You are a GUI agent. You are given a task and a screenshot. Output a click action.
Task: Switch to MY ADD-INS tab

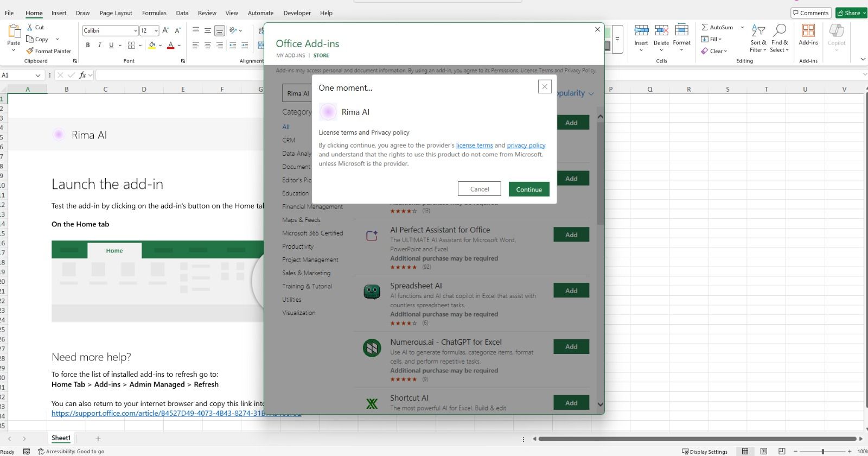[x=290, y=55]
